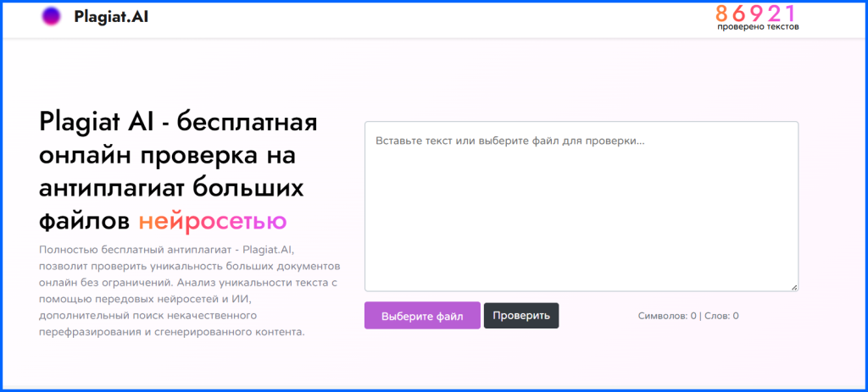The height and width of the screenshot is (392, 868).
Task: Click the 'Проверить' button
Action: click(521, 316)
